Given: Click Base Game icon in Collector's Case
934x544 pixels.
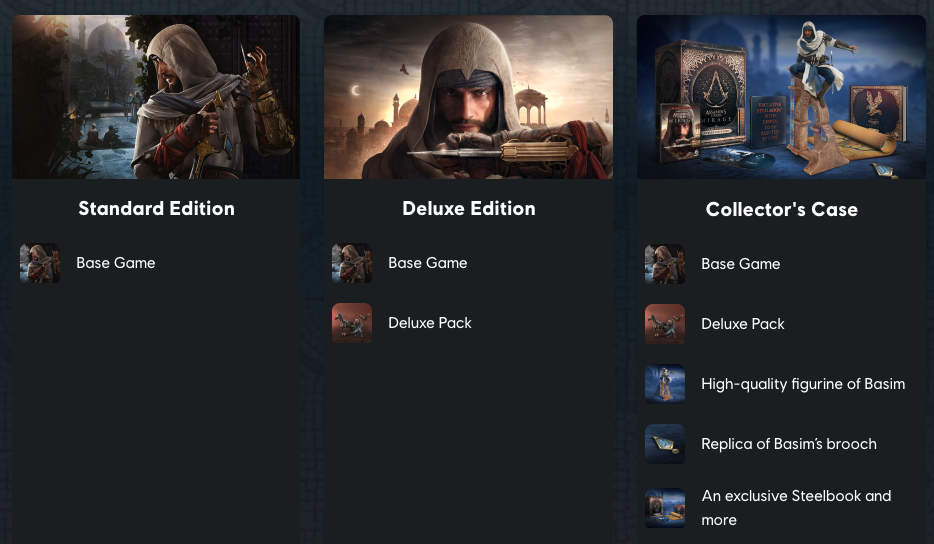Looking at the screenshot, I should click(665, 264).
